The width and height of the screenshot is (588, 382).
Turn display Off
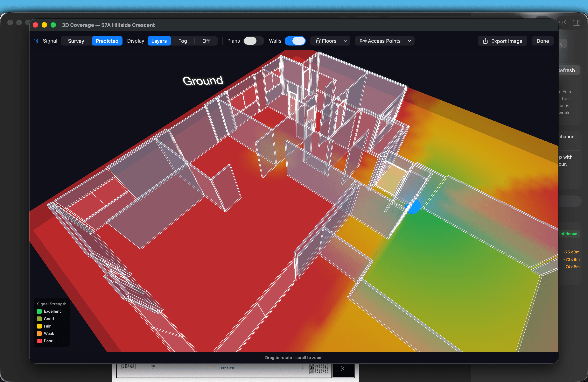pos(206,41)
